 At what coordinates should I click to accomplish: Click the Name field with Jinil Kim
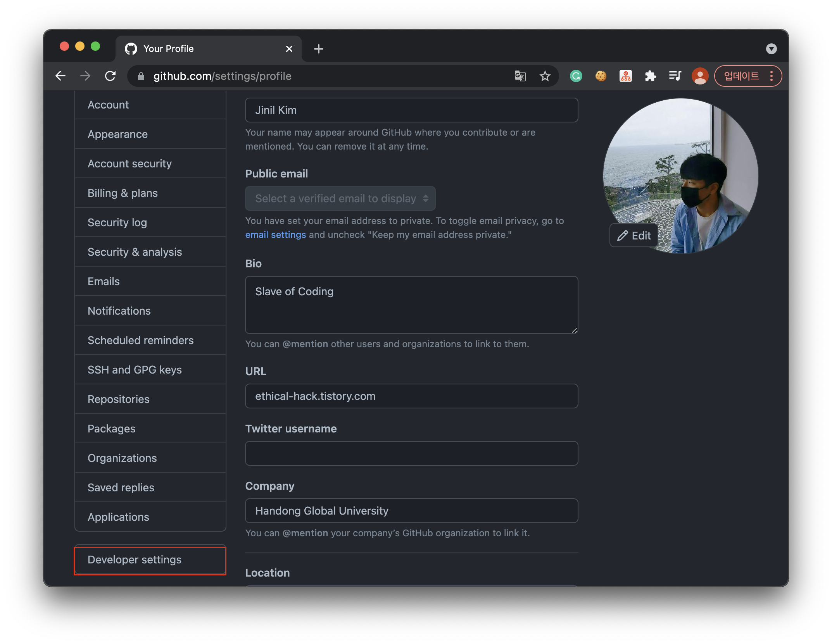[412, 110]
